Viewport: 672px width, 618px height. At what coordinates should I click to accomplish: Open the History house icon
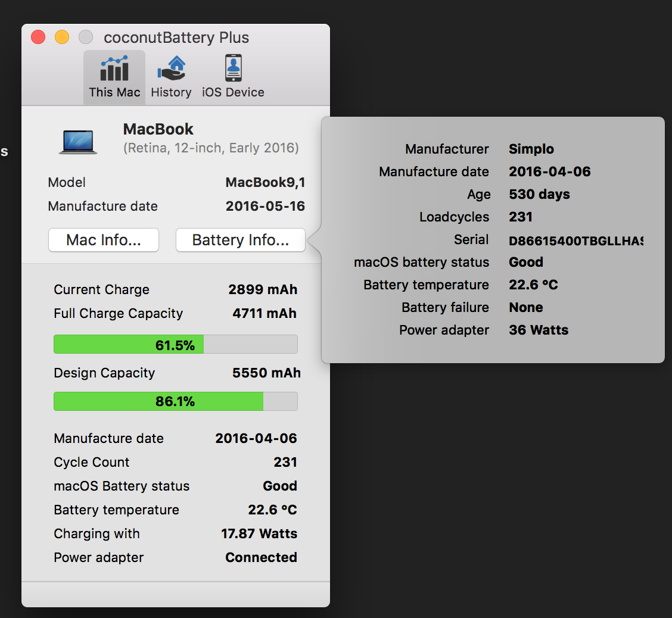(172, 68)
